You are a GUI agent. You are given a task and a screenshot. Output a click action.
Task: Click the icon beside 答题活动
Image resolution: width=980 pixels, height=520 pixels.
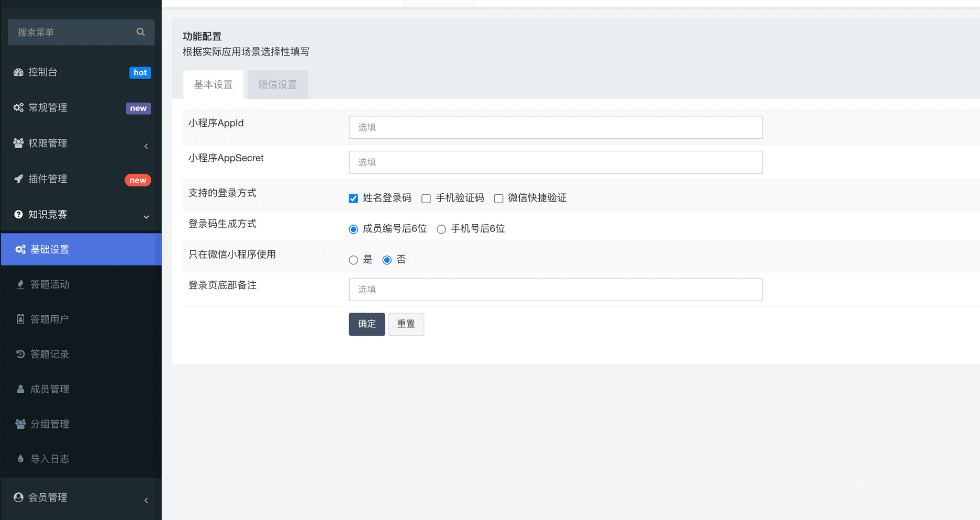tap(20, 284)
